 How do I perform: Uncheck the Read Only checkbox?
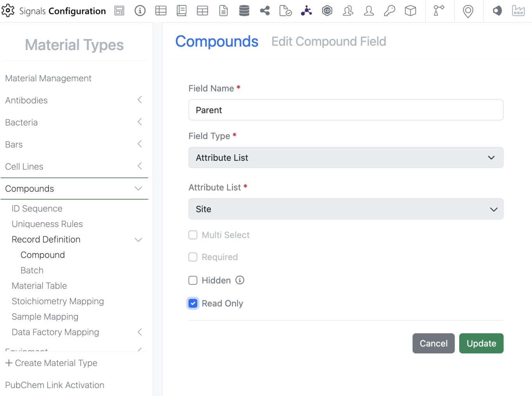pos(193,303)
